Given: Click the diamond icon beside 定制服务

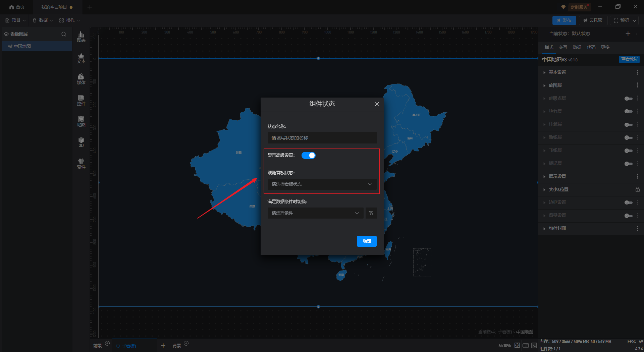Looking at the screenshot, I should point(563,7).
